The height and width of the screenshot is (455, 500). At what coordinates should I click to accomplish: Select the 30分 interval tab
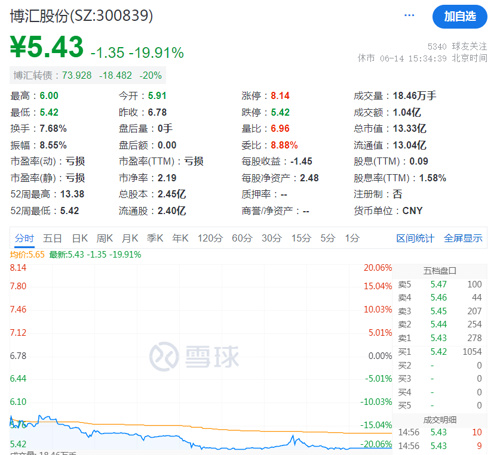[x=272, y=238]
